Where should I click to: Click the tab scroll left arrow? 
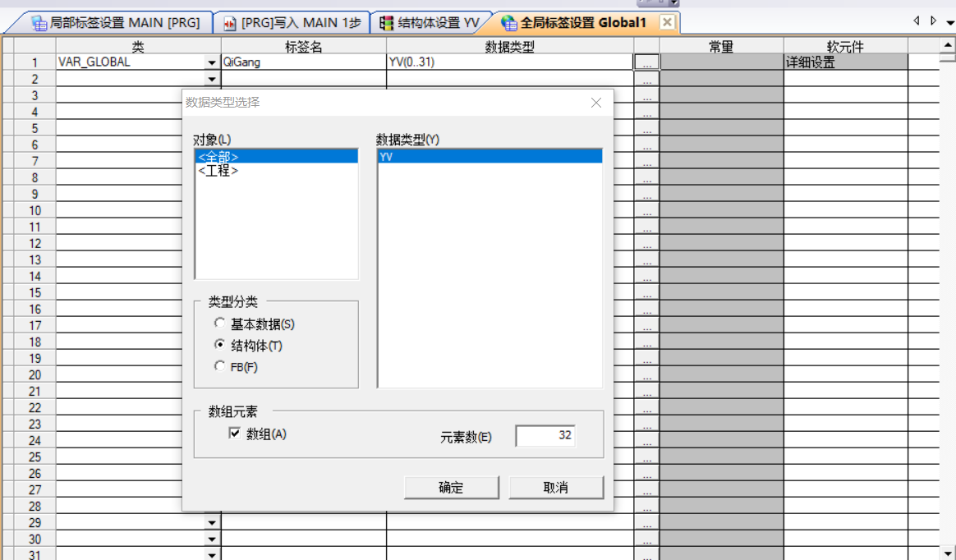click(x=917, y=21)
